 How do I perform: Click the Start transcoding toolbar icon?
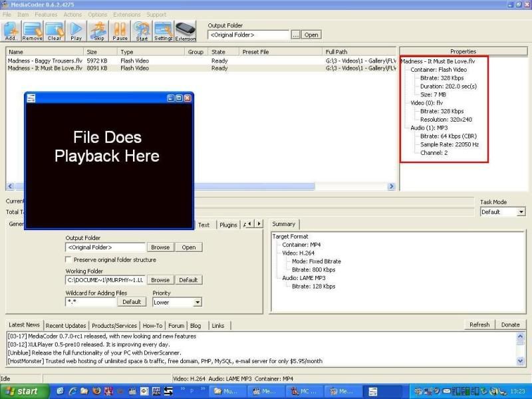[142, 31]
